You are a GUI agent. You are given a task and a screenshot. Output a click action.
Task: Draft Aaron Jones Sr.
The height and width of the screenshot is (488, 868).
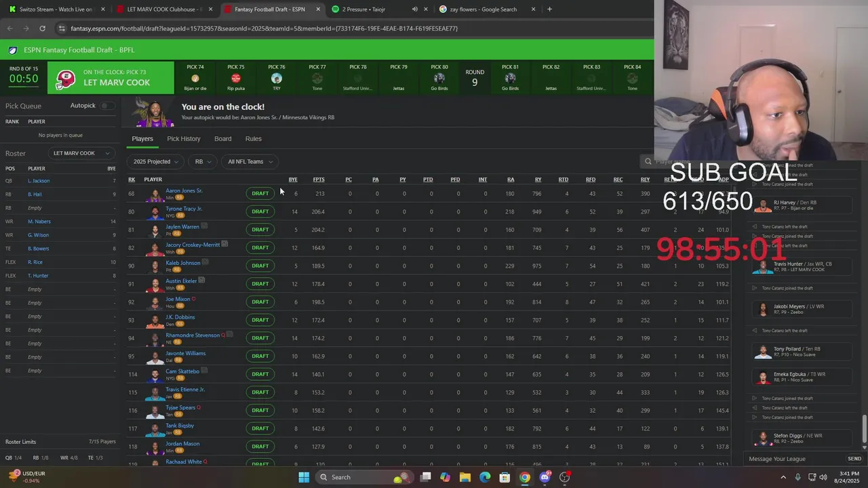[x=260, y=193]
